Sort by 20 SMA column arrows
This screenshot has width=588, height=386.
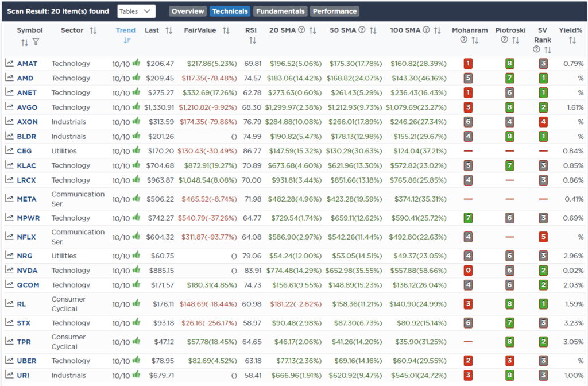click(313, 30)
